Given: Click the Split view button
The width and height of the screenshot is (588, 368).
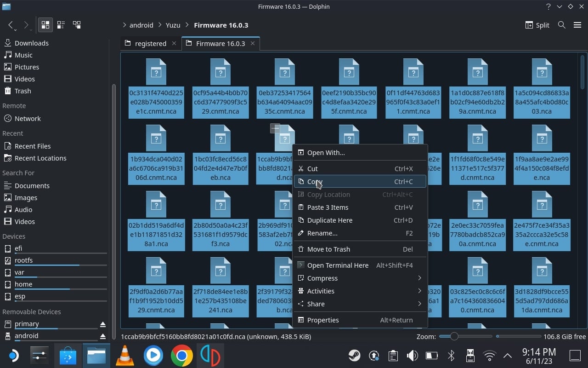Looking at the screenshot, I should coord(537,25).
